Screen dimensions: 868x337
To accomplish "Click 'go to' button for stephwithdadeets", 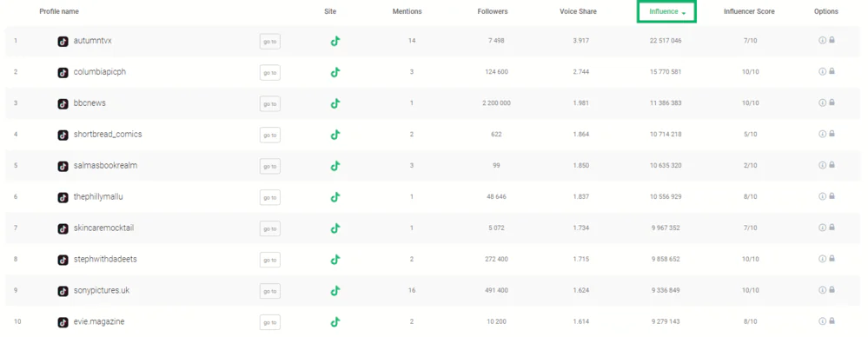I will coord(270,260).
